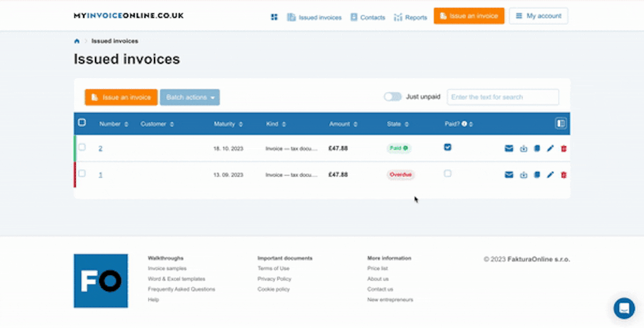Mark invoice 1 as paid via its checkbox
The image size is (644, 328).
(448, 173)
